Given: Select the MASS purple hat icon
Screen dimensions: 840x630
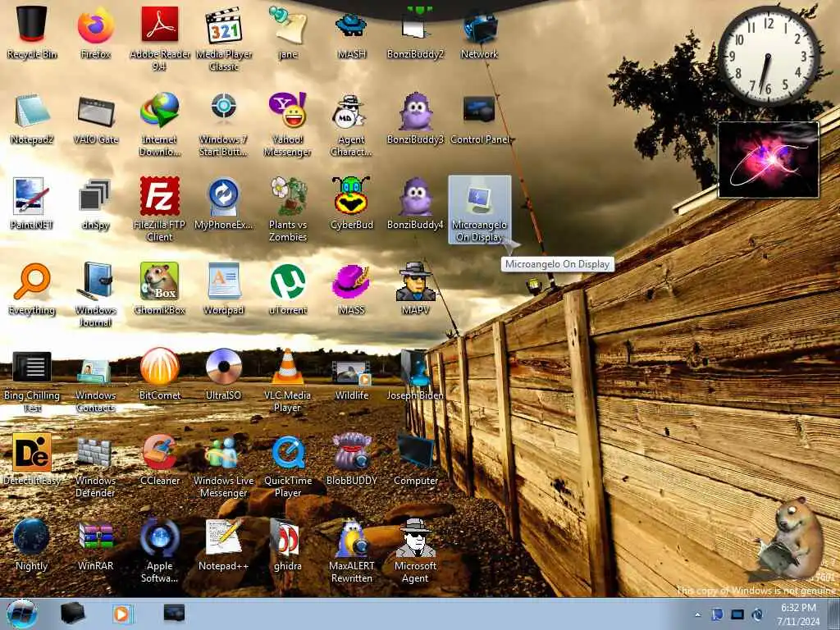Looking at the screenshot, I should coord(351,290).
